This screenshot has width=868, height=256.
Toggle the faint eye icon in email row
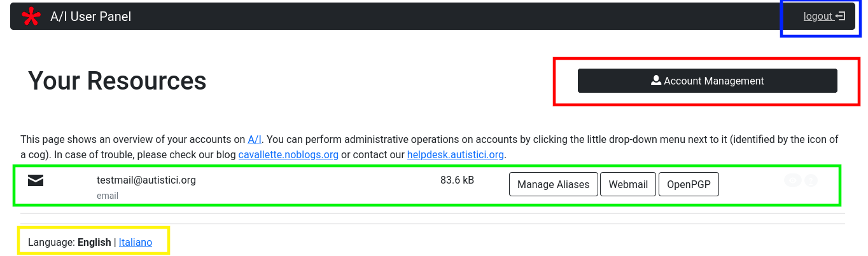coord(792,180)
